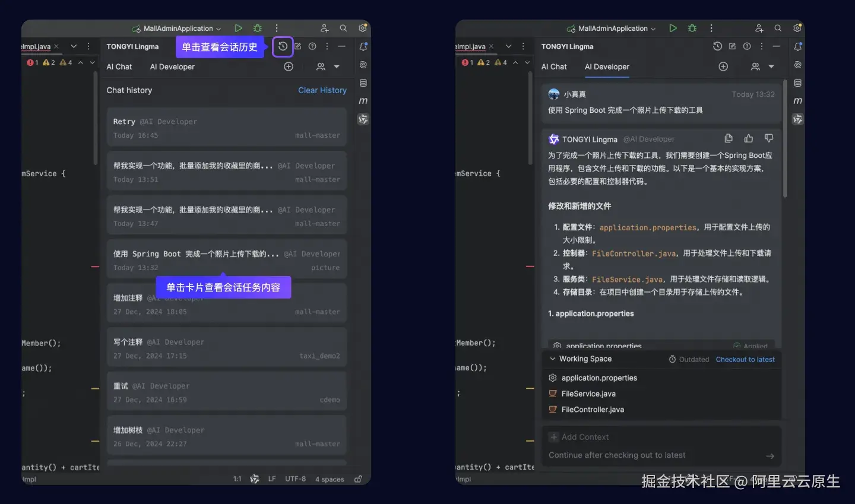The width and height of the screenshot is (855, 504).
Task: Start a new chat in the right window
Action: click(732, 46)
